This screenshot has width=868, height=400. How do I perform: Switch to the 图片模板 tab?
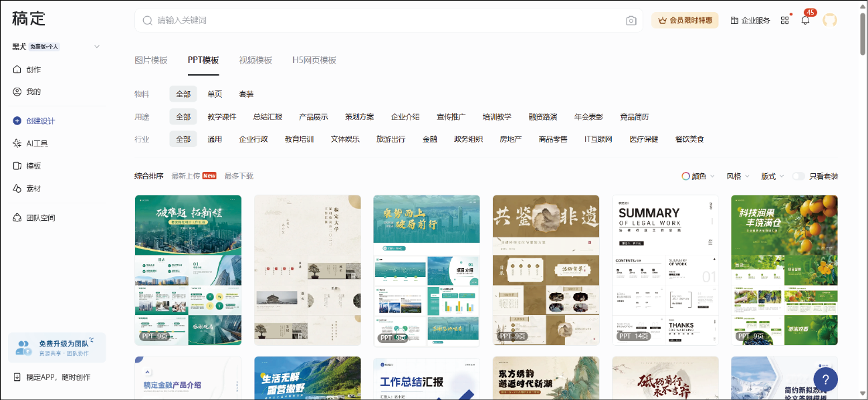click(151, 60)
